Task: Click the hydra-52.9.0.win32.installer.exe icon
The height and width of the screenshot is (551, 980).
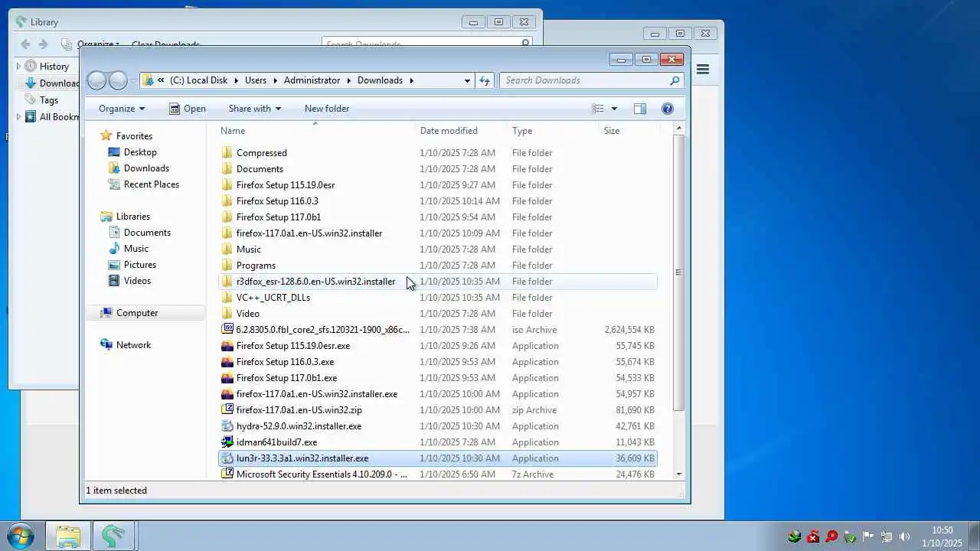Action: [227, 426]
